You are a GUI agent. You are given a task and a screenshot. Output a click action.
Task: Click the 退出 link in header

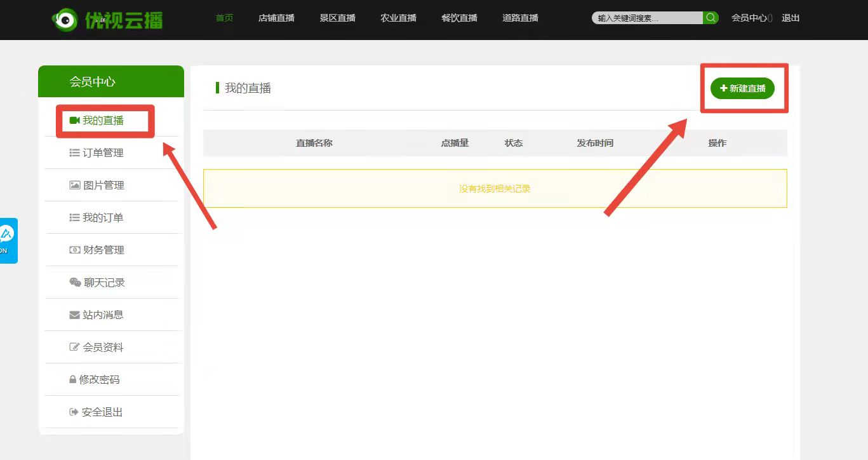pyautogui.click(x=791, y=18)
